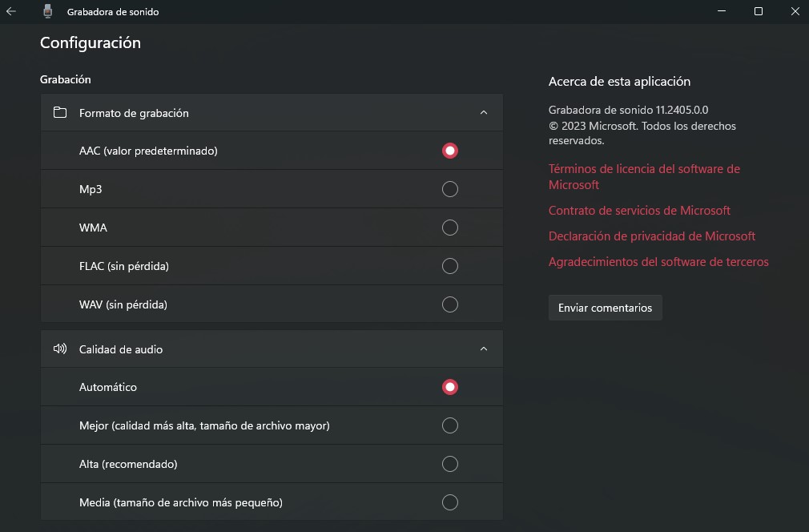809x532 pixels.
Task: Select Alta (recomendado) quality
Action: (450, 464)
